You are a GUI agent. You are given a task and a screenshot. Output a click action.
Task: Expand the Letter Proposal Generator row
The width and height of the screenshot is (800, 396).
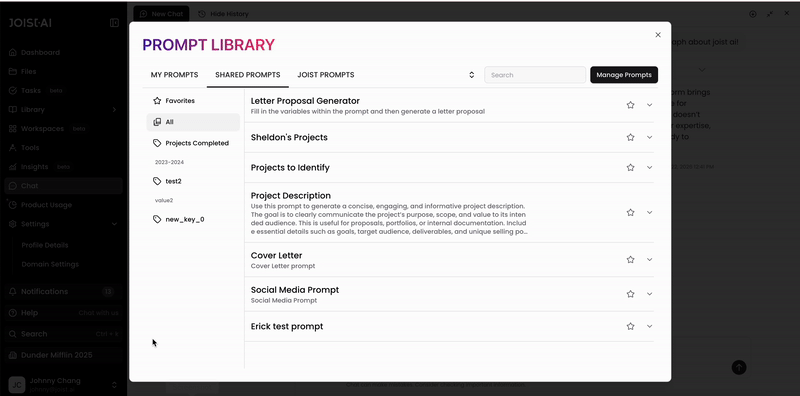click(649, 105)
